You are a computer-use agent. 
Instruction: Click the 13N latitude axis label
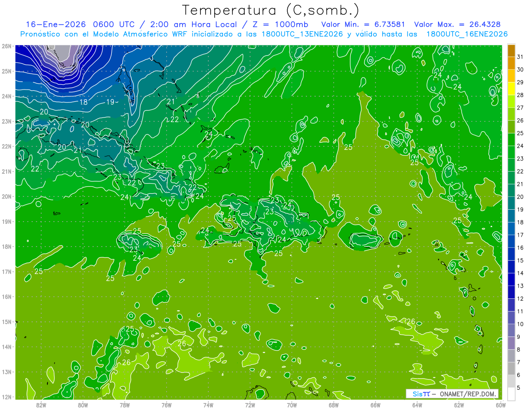7,372
